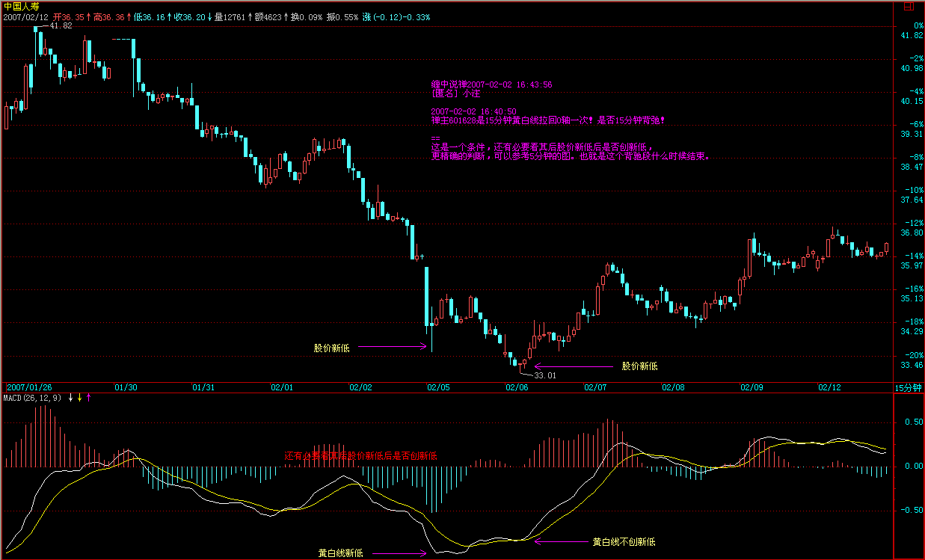Open the 15分钟 period selector

pyautogui.click(x=909, y=387)
